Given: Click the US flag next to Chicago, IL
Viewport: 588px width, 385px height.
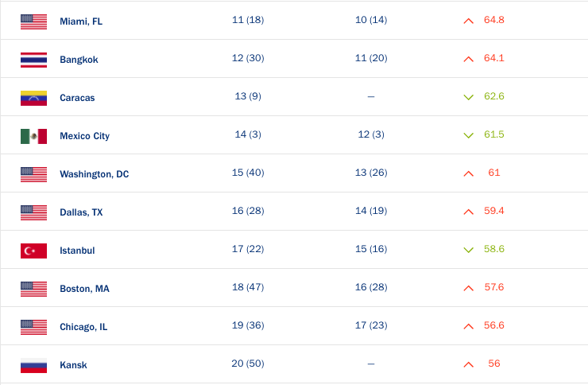Looking at the screenshot, I should pyautogui.click(x=33, y=327).
